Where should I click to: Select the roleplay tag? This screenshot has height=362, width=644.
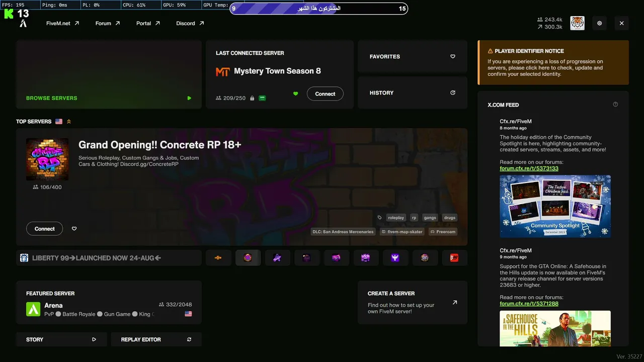pos(396,218)
